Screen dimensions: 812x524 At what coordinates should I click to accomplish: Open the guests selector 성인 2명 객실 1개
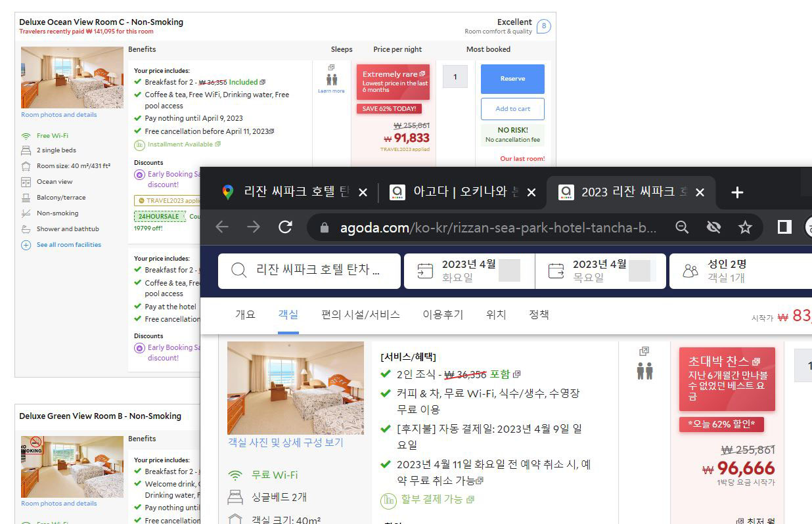[x=740, y=271]
